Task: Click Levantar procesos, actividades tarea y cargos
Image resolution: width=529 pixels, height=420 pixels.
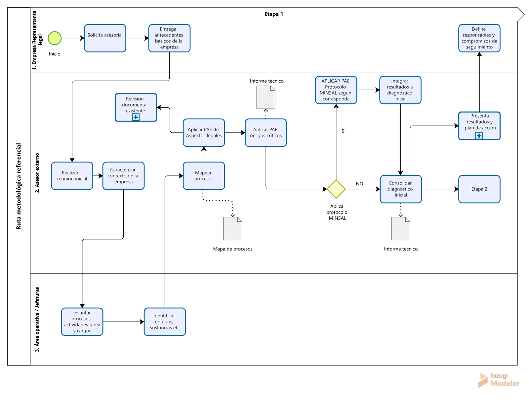Action: [x=82, y=322]
